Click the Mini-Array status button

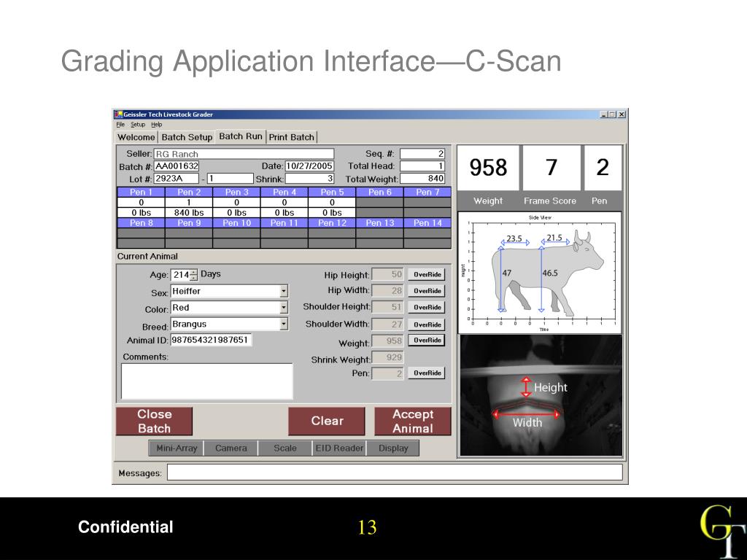(177, 448)
